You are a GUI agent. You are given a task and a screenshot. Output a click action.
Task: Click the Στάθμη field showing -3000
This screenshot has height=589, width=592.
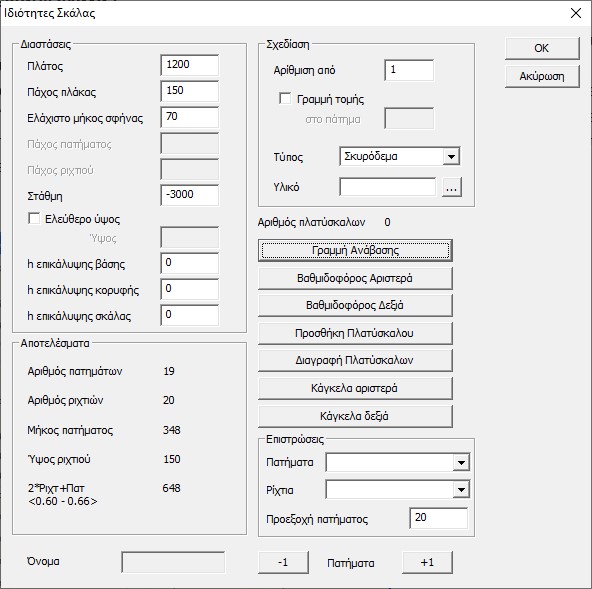pyautogui.click(x=190, y=195)
